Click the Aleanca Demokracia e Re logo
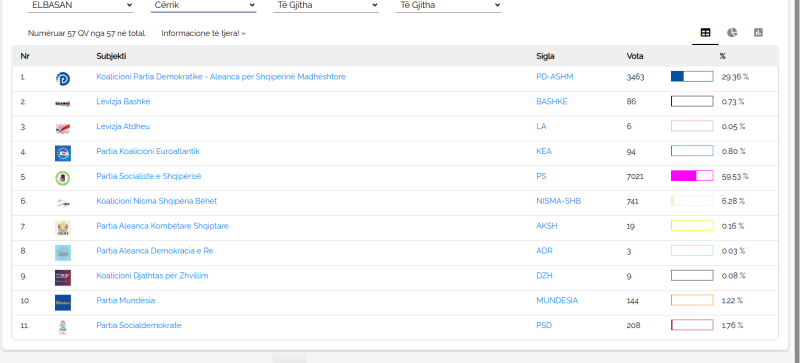The height and width of the screenshot is (363, 800). (x=63, y=253)
